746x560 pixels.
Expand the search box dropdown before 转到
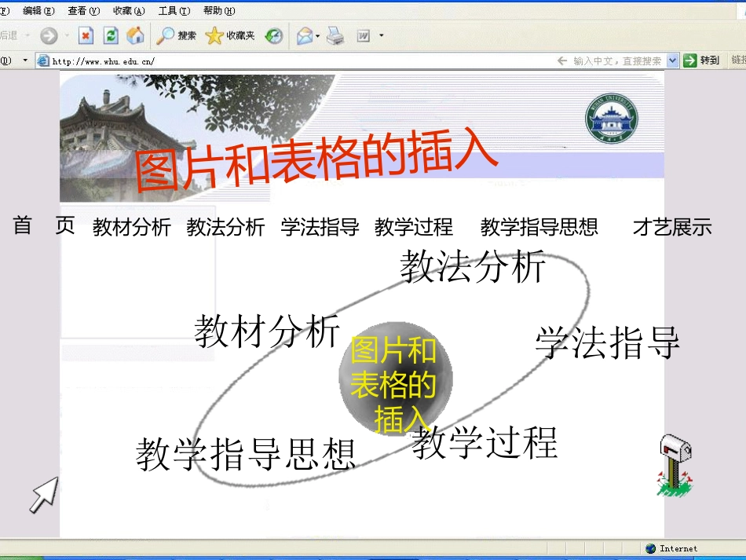coord(672,60)
